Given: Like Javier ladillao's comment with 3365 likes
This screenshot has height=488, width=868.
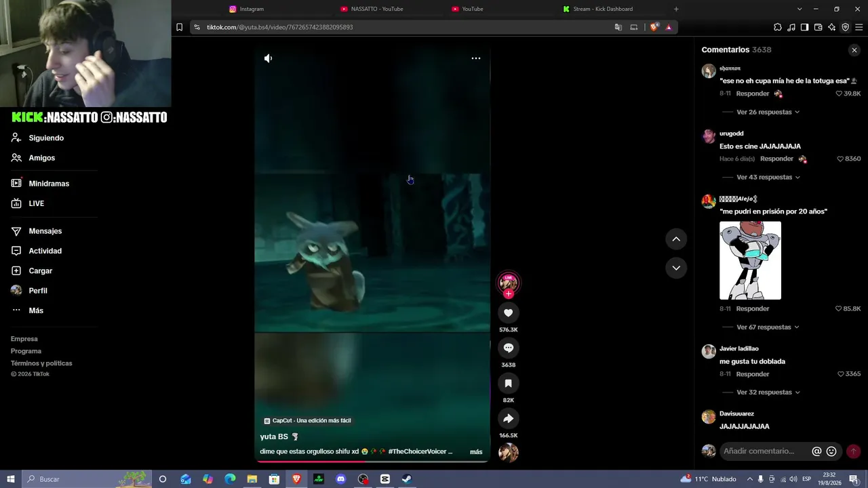Looking at the screenshot, I should tap(841, 373).
